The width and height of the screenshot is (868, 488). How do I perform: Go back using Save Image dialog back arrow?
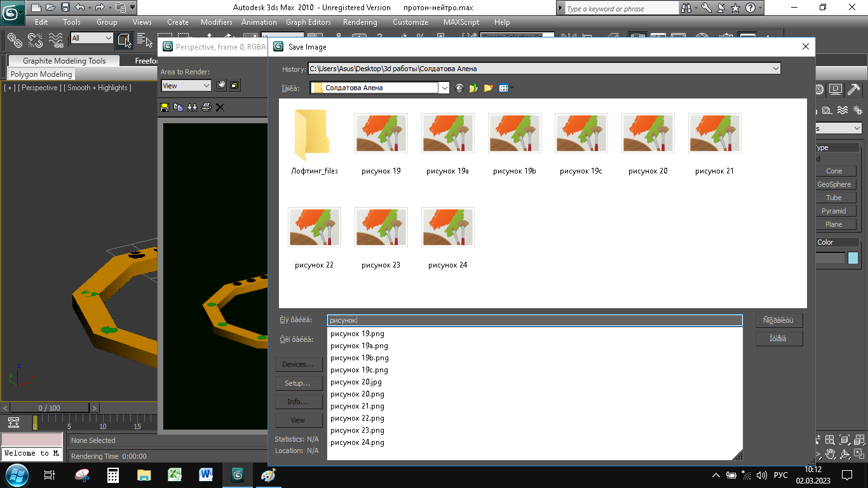point(459,88)
